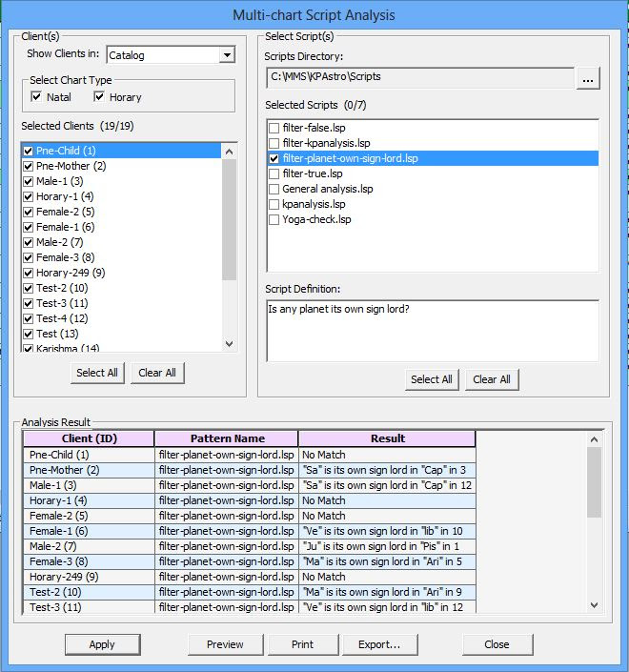Toggle the Horary chart type checkbox
Image resolution: width=629 pixels, height=672 pixels.
[99, 97]
